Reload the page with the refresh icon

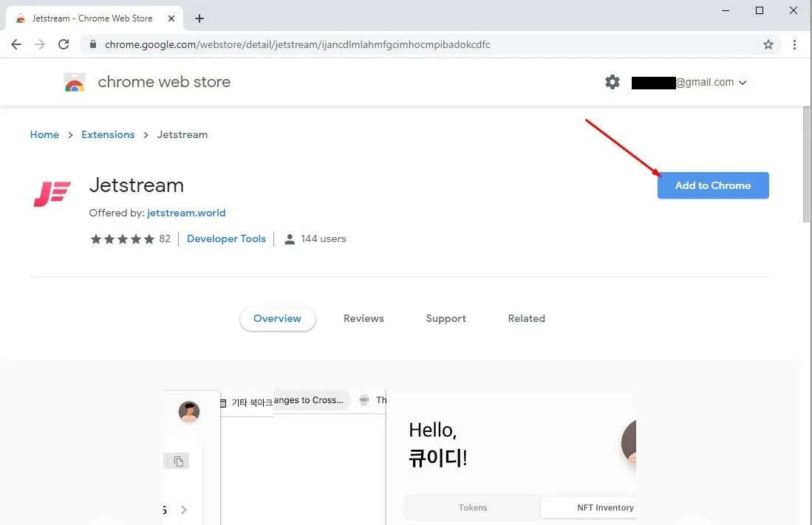click(x=64, y=44)
